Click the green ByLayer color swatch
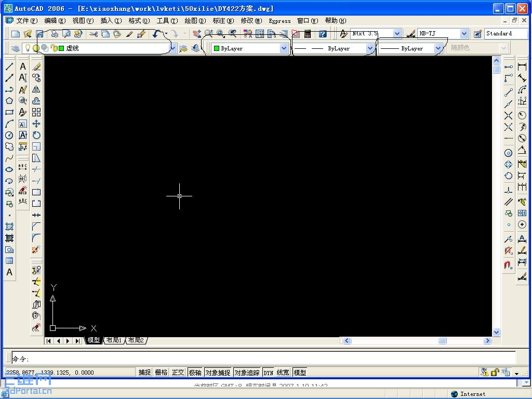The image size is (532, 399). coord(217,48)
